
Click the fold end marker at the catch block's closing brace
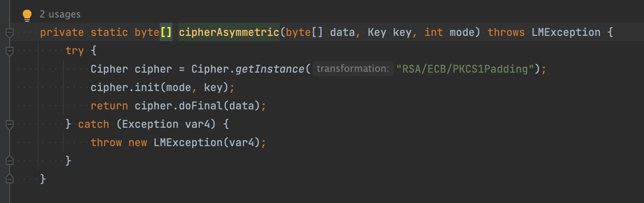tap(10, 161)
